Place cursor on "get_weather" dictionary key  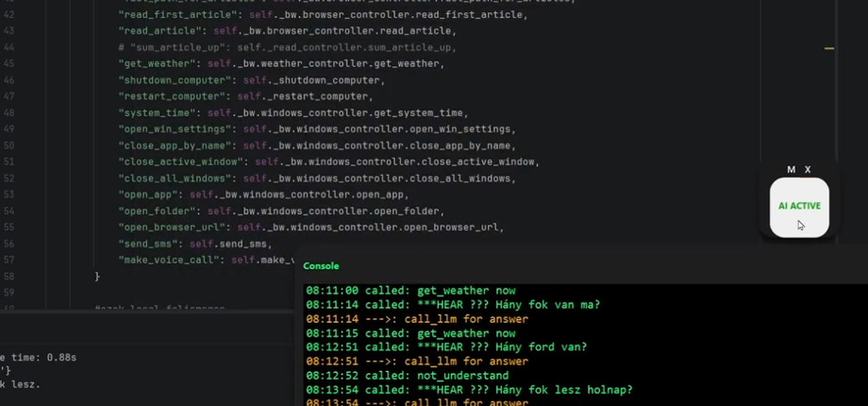click(157, 63)
